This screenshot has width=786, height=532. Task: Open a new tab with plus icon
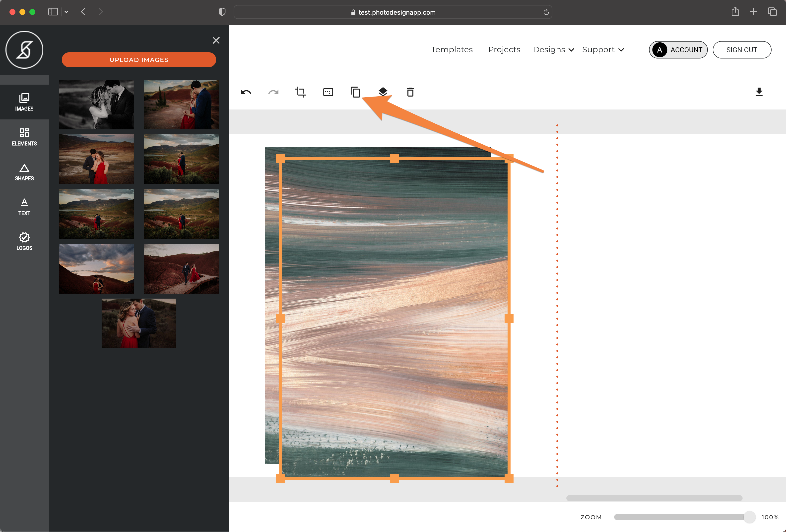[754, 12]
